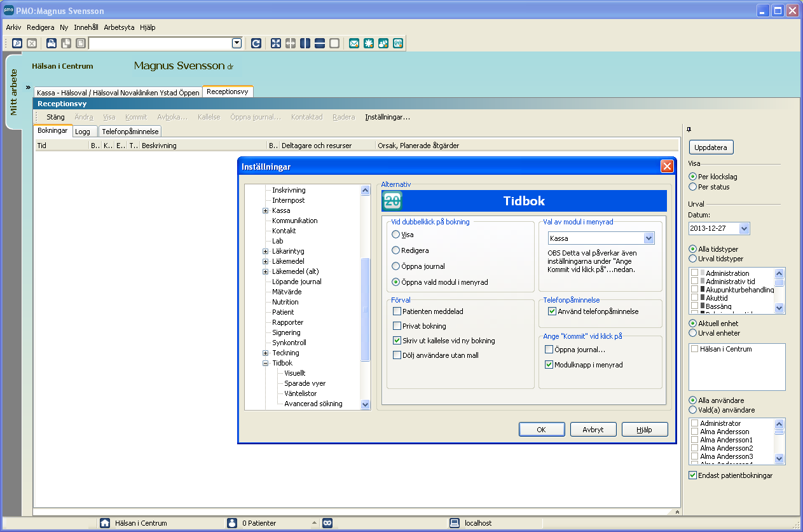Click the teal calendar toolbar icon at the right end
This screenshot has width=803, height=532.
tap(398, 43)
